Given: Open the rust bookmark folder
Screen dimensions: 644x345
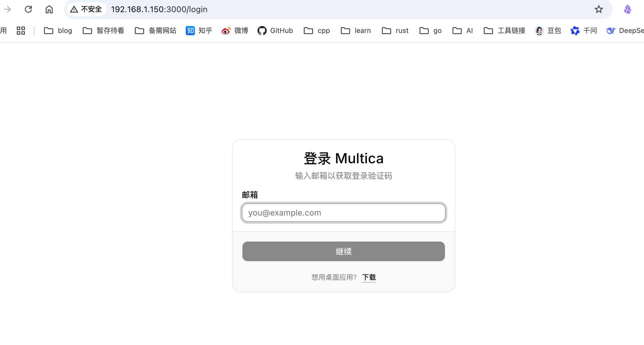Looking at the screenshot, I should [395, 31].
